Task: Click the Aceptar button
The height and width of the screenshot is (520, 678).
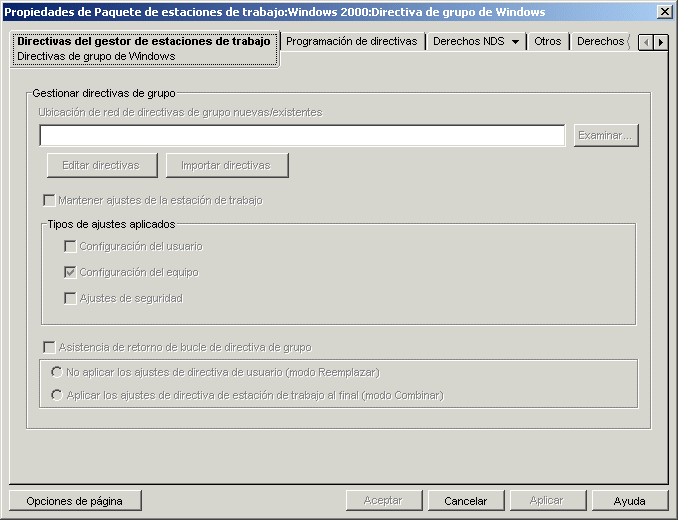Action: pyautogui.click(x=384, y=501)
